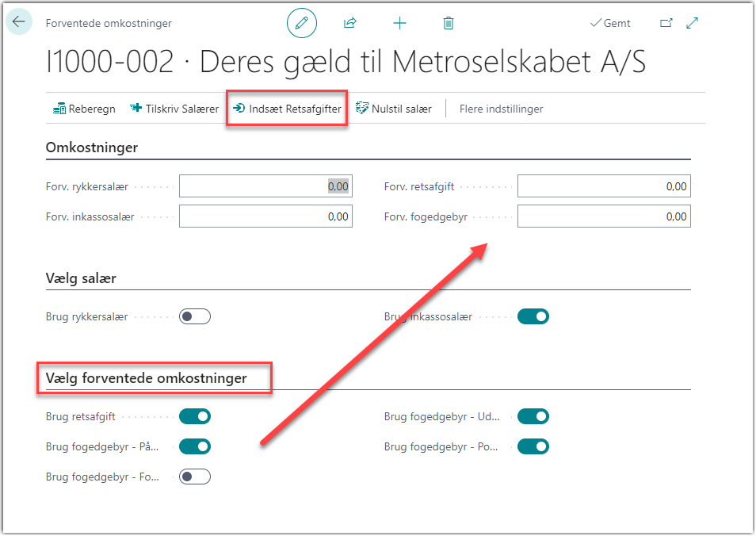Switch on the Brug fogedgebyr - Fo... toggle
Image resolution: width=756 pixels, height=536 pixels.
tap(195, 477)
